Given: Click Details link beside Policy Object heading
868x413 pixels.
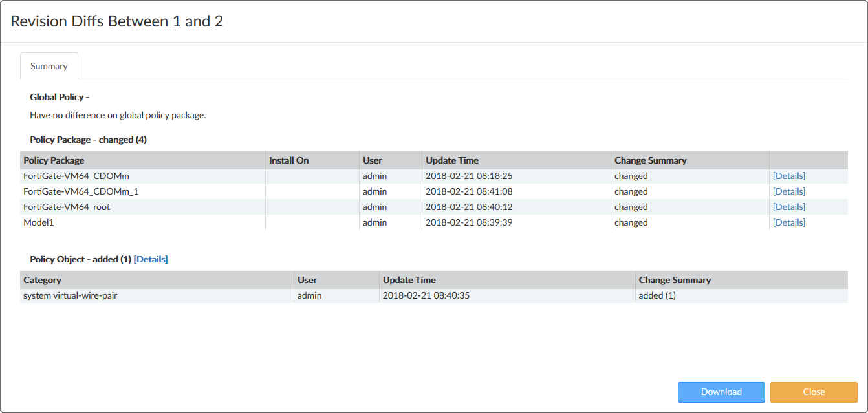Looking at the screenshot, I should (151, 259).
